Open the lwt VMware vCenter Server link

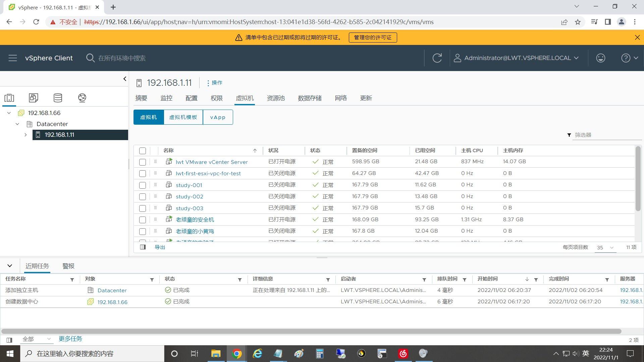pyautogui.click(x=212, y=162)
